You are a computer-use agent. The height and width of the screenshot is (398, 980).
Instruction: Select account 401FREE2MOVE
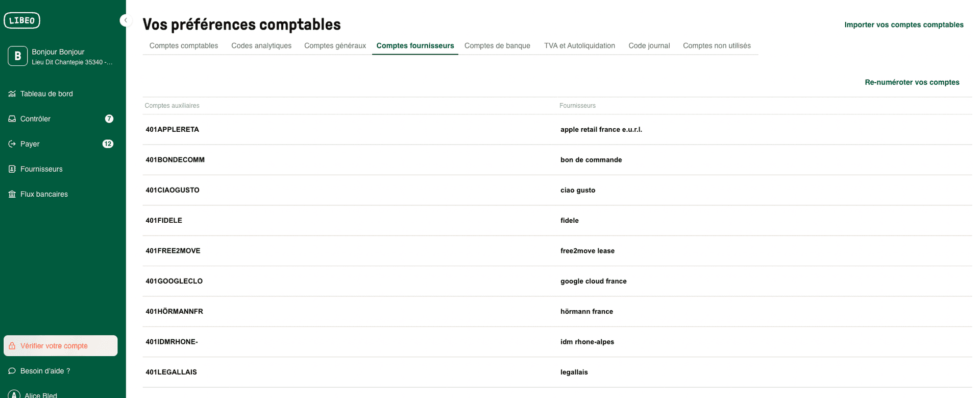[173, 251]
